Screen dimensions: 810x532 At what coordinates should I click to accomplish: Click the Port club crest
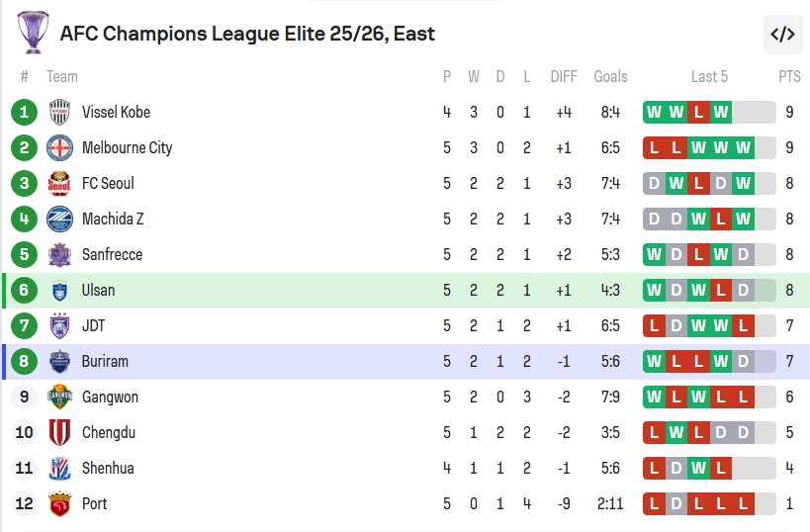(59, 504)
